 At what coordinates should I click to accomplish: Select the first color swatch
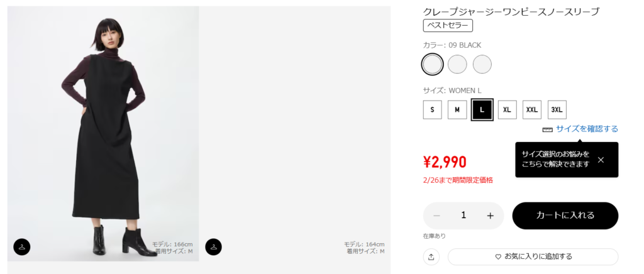pos(433,64)
